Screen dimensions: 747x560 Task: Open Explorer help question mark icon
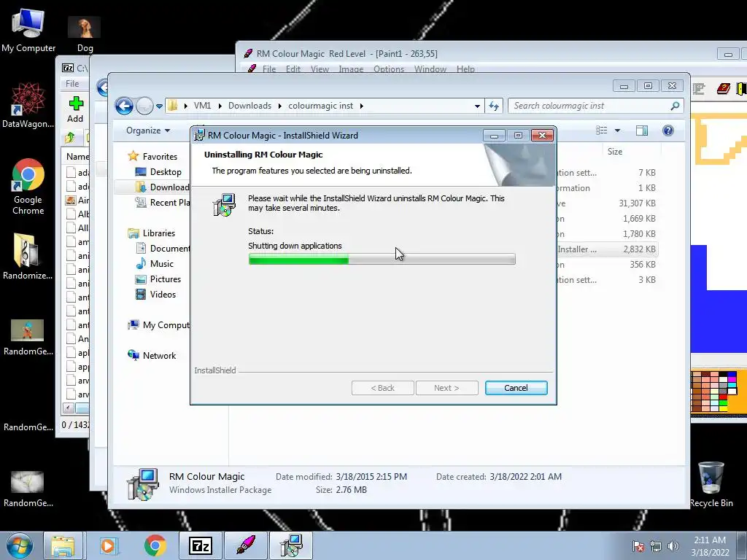click(x=668, y=131)
